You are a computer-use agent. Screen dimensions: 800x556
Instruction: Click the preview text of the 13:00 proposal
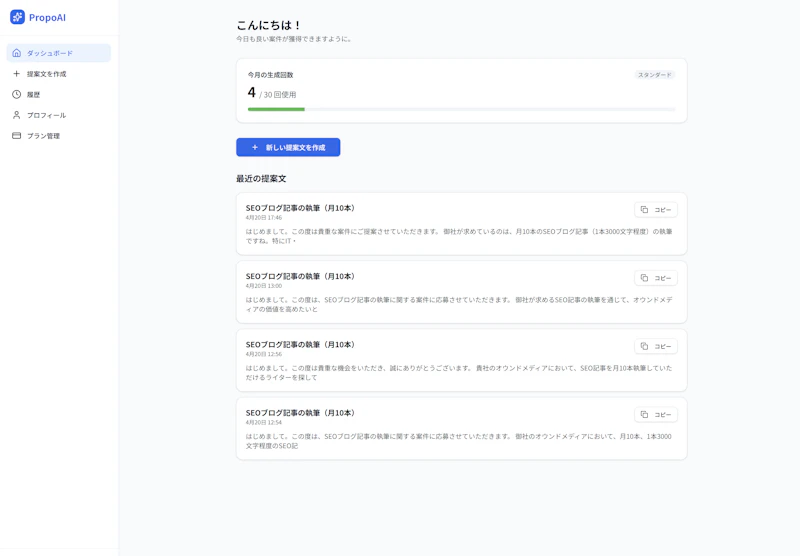point(459,305)
